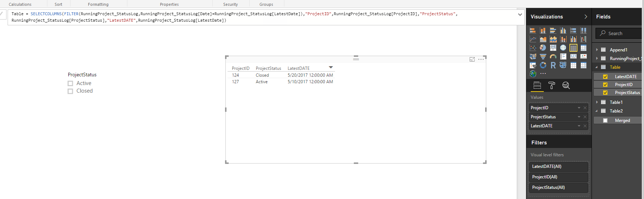
Task: Collapse the Table2 node in Fields
Action: coord(597,111)
